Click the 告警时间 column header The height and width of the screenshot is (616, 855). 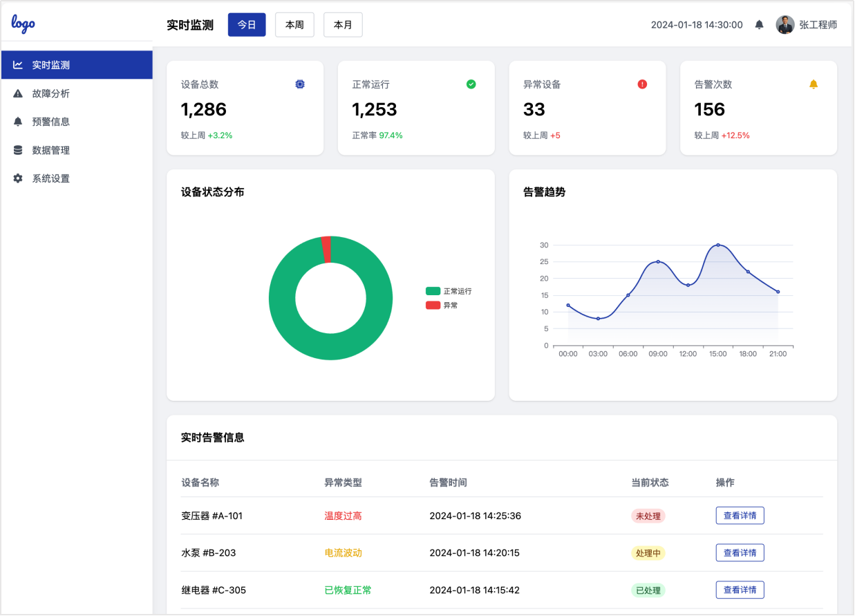click(x=449, y=483)
